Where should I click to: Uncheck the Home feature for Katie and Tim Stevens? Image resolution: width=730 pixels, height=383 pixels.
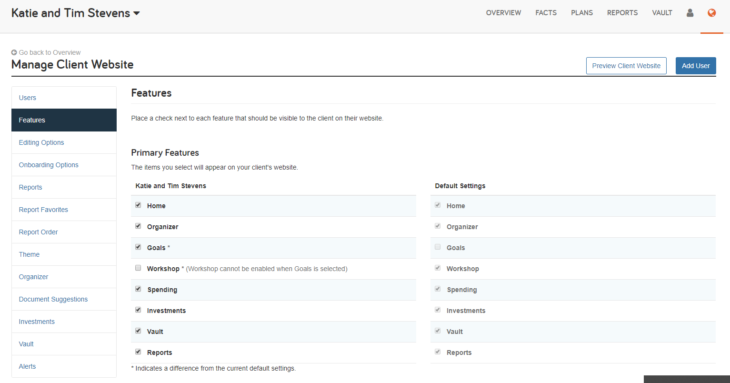(138, 205)
